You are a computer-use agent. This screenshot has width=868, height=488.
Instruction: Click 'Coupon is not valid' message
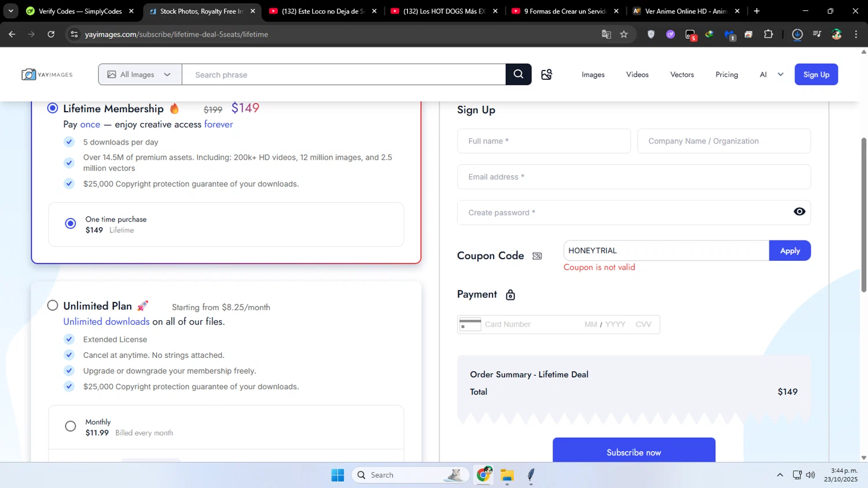[x=599, y=267]
